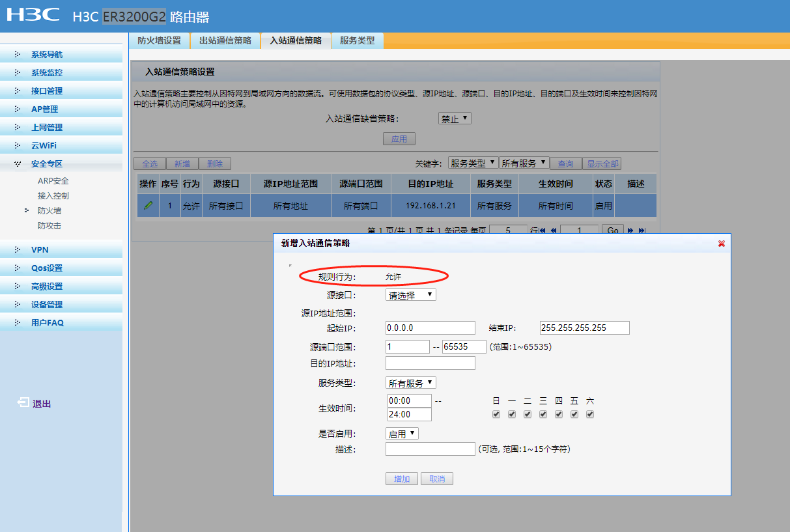Expand the 用户FAQ sidebar section
Image resolution: width=790 pixels, height=532 pixels.
pyautogui.click(x=61, y=322)
